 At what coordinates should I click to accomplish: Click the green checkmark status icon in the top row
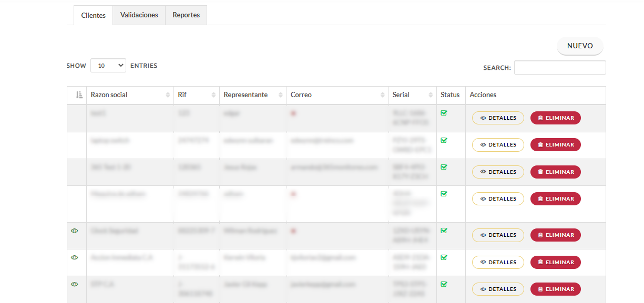444,113
